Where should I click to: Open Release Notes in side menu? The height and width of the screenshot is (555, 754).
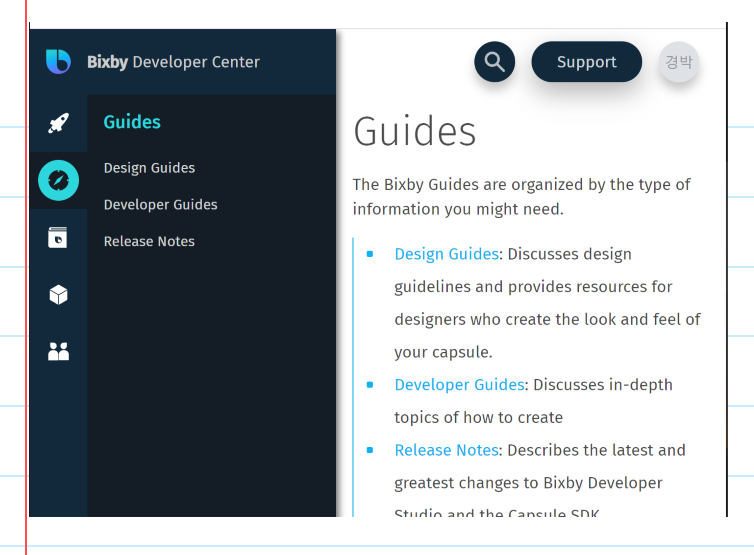(x=150, y=241)
